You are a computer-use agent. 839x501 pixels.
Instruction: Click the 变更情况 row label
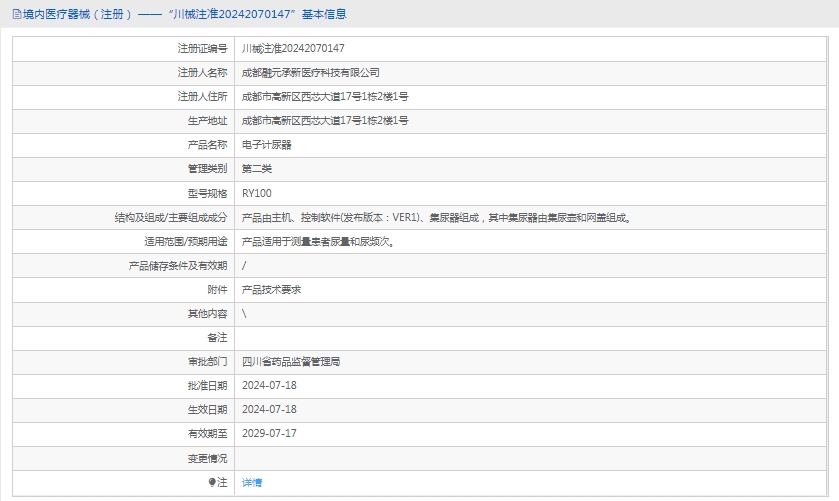click(207, 458)
